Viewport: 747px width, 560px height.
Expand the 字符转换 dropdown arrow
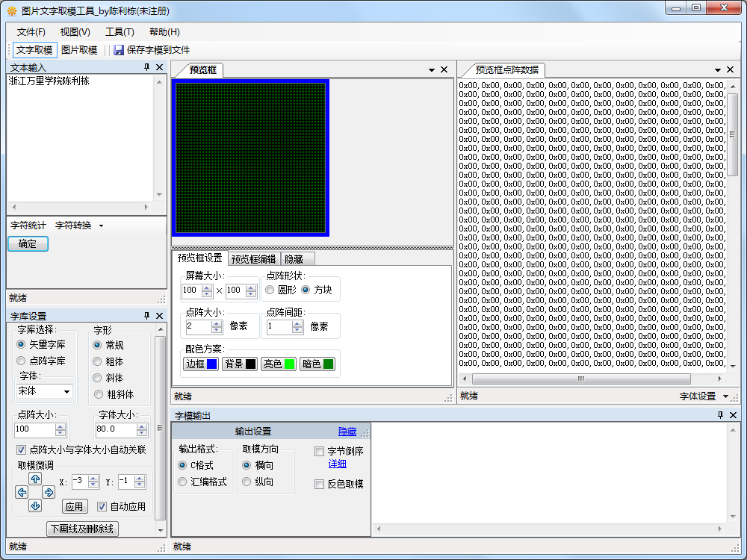(x=101, y=225)
